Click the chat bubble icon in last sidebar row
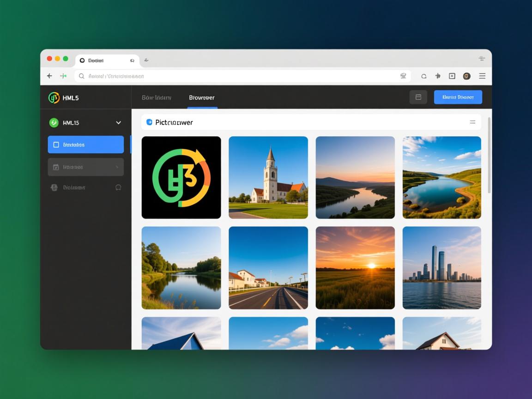This screenshot has height=399, width=532. tap(118, 187)
